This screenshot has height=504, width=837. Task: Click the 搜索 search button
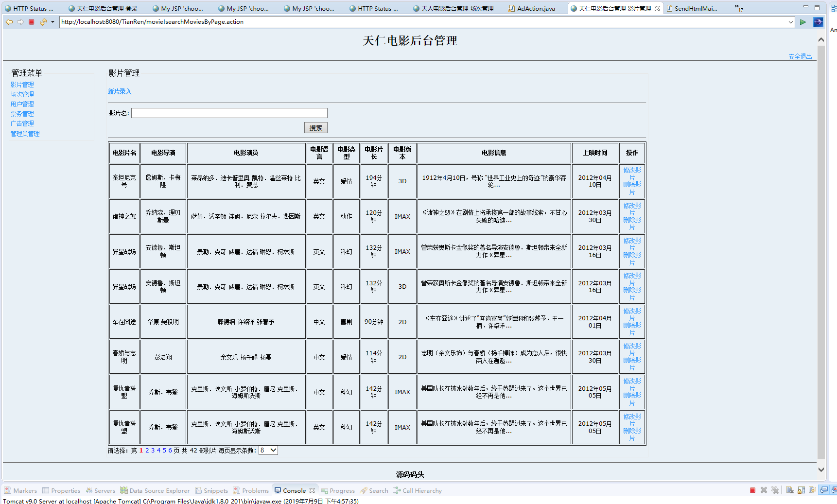pyautogui.click(x=316, y=127)
